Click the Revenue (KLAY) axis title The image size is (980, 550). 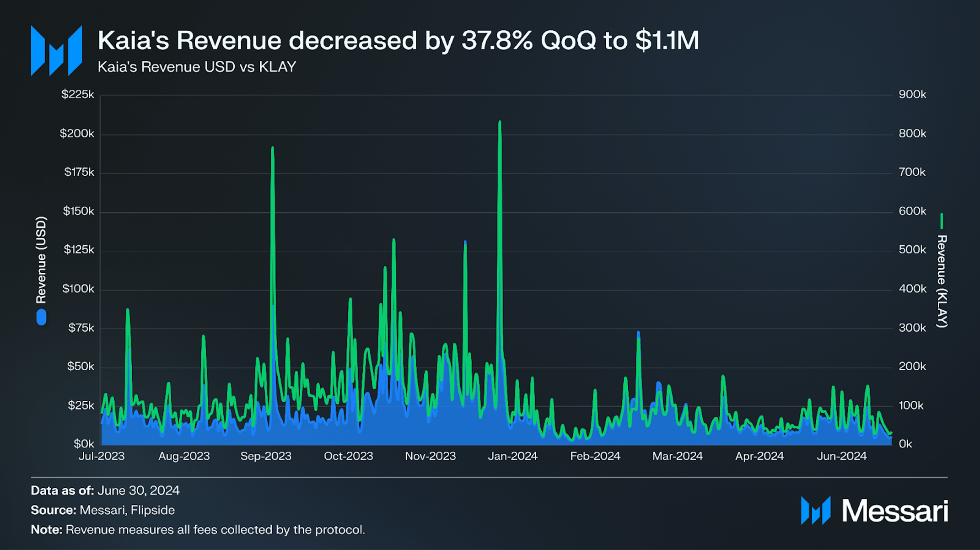click(x=942, y=281)
